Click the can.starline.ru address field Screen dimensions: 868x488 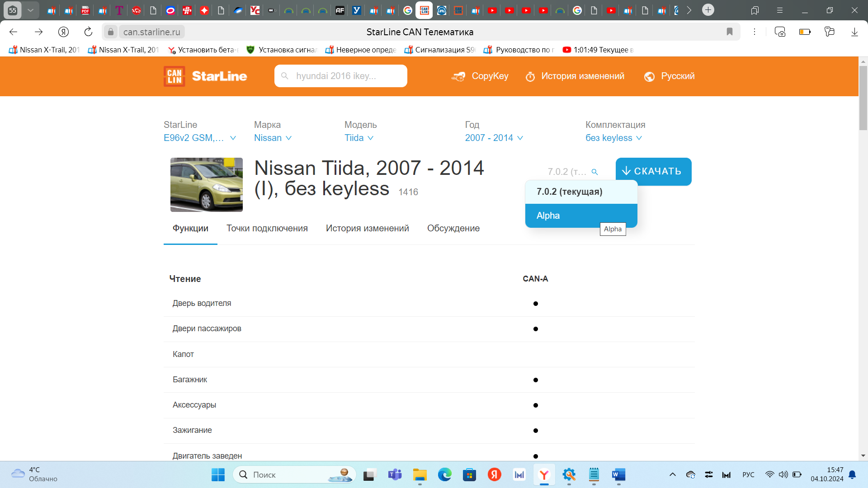pos(151,32)
